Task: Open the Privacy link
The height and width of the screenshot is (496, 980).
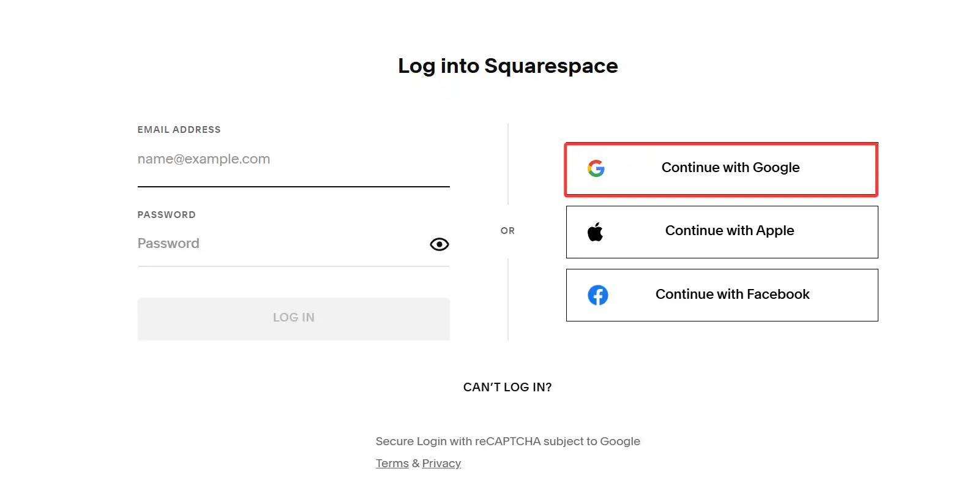Action: click(x=441, y=464)
